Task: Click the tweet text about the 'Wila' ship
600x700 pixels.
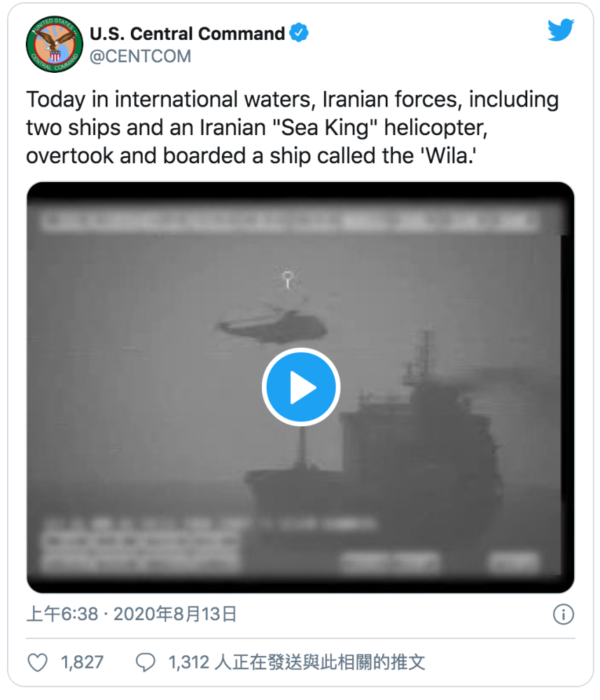Action: 293,127
